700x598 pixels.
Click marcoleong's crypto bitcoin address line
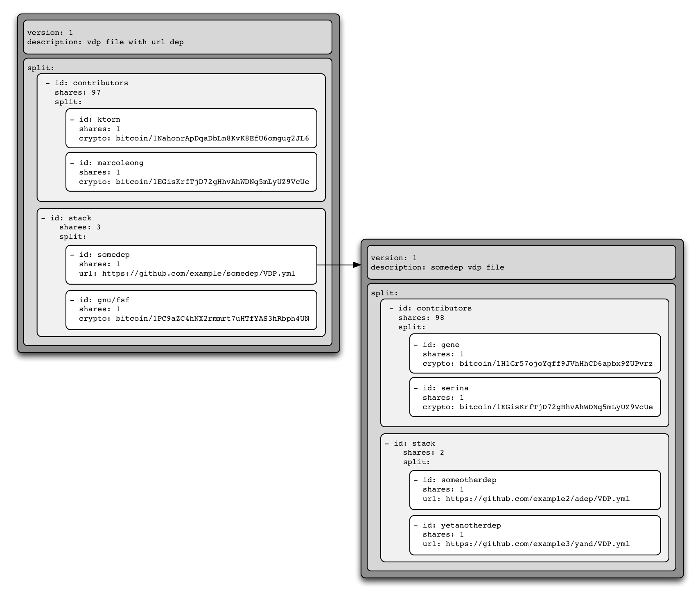point(194,181)
